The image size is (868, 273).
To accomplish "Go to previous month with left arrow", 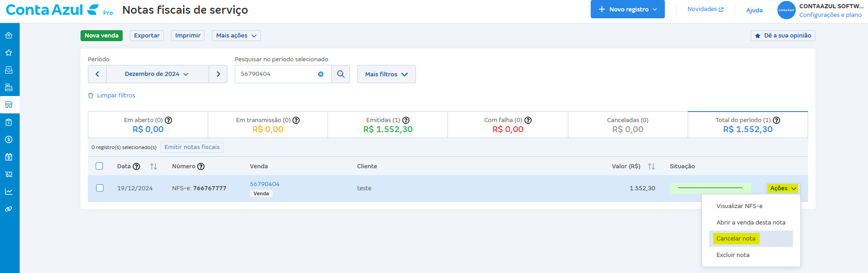I will click(x=97, y=74).
